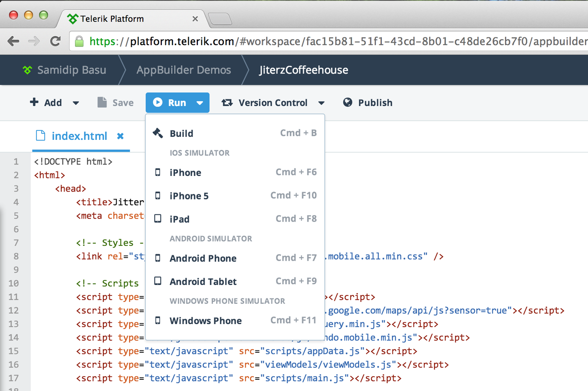This screenshot has width=588, height=391.
Task: Close the Telerik Platform browser tab
Action: click(195, 19)
